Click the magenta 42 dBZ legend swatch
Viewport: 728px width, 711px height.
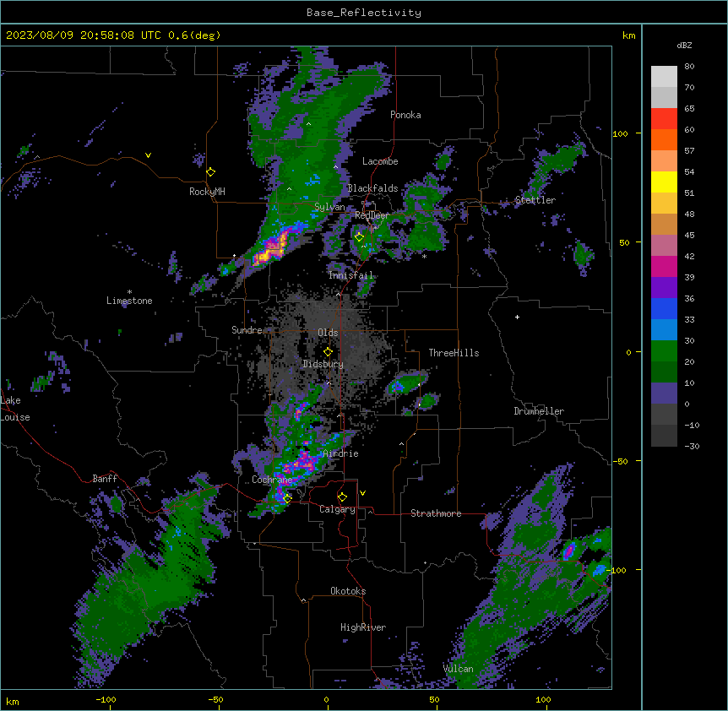pos(664,267)
